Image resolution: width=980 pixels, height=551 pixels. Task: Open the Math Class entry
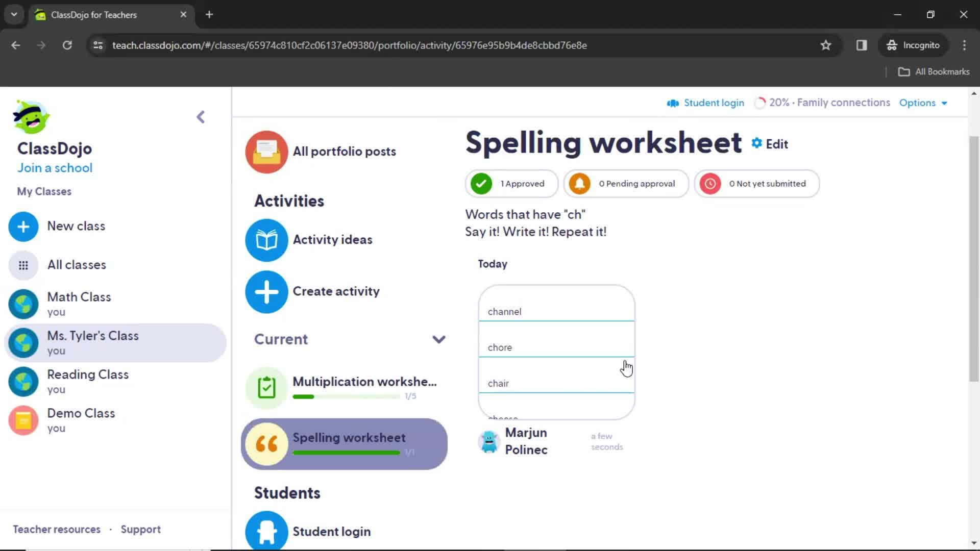[x=115, y=304]
